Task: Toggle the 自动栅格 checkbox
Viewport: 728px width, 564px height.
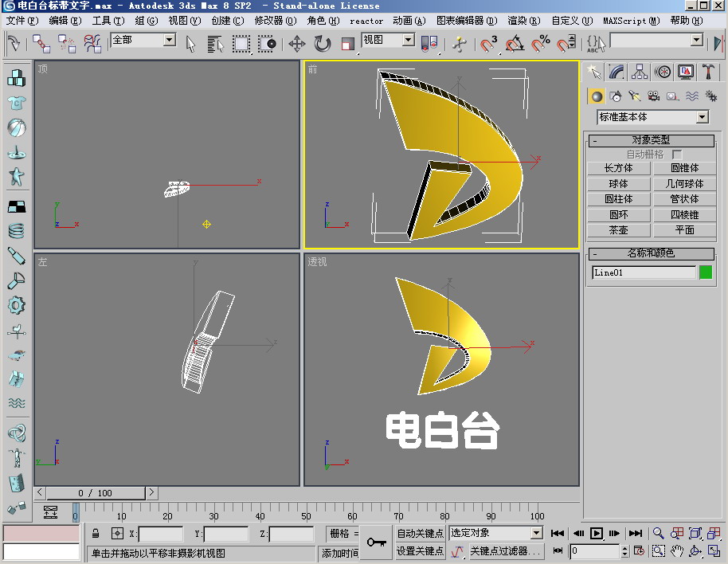Action: 677,154
